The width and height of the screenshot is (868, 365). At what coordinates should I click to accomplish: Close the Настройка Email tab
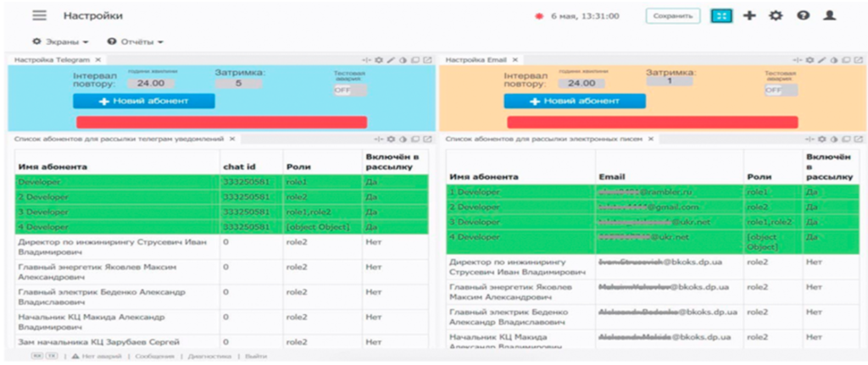click(x=515, y=59)
